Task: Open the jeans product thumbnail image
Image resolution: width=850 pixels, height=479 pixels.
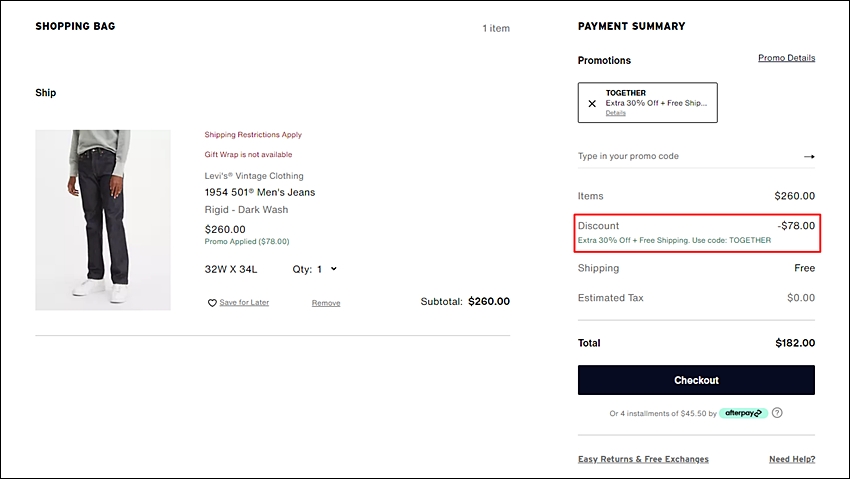Action: pyautogui.click(x=103, y=220)
